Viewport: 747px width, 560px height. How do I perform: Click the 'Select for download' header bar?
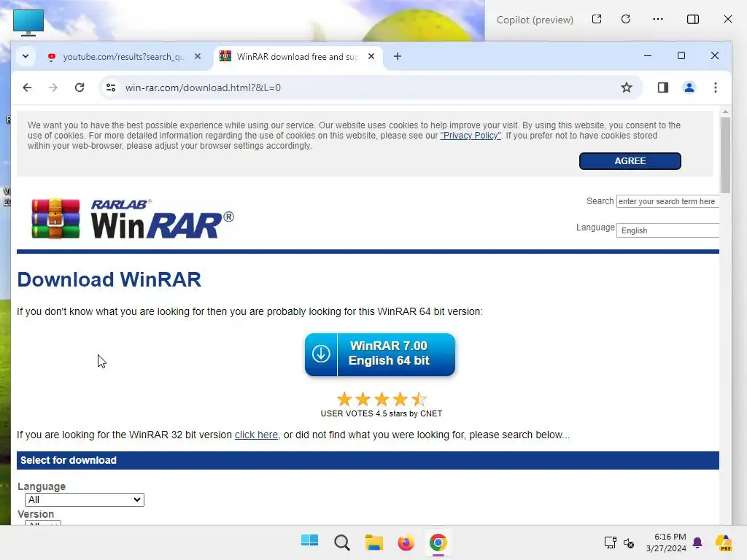[x=368, y=461]
